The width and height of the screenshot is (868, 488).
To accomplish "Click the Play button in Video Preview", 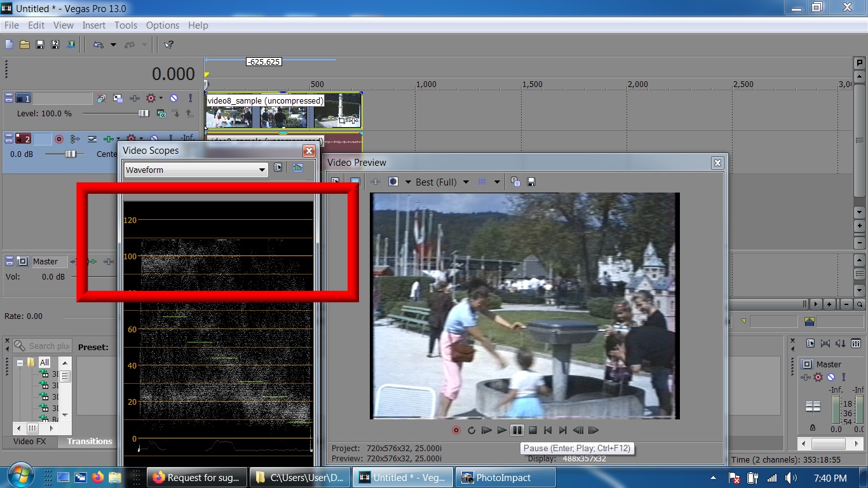I will pos(502,430).
